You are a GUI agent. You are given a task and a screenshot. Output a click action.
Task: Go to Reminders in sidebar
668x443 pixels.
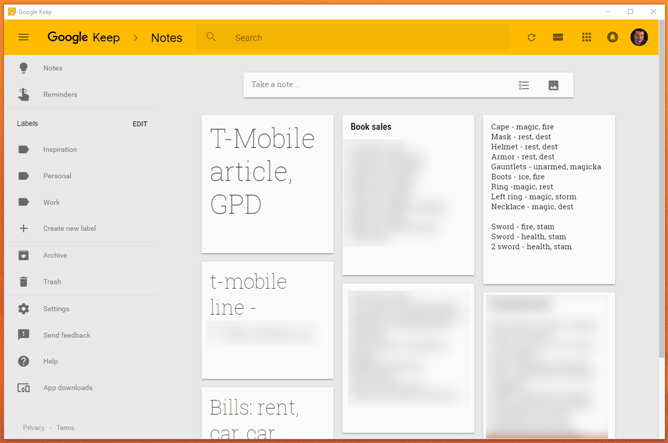pyautogui.click(x=59, y=95)
